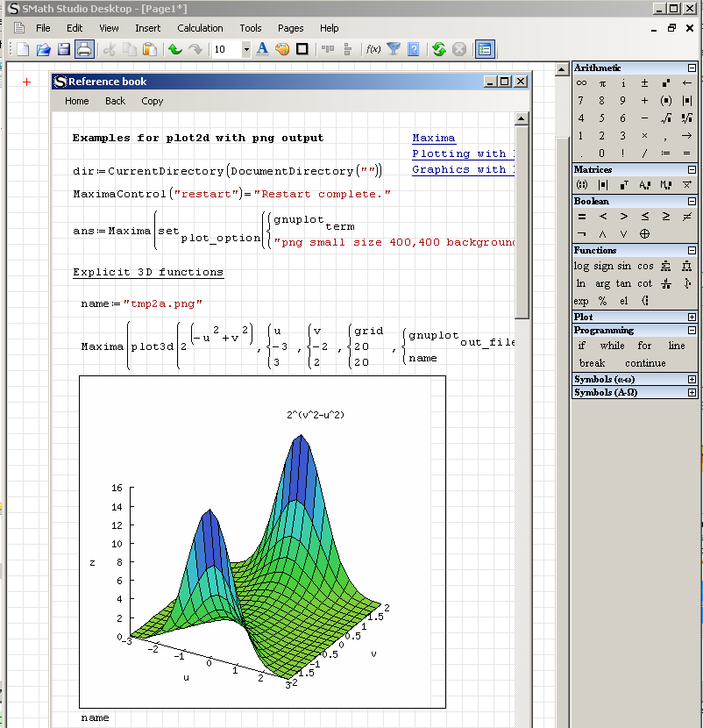Save the document with the floppy disk icon
The width and height of the screenshot is (703, 728).
pyautogui.click(x=63, y=49)
